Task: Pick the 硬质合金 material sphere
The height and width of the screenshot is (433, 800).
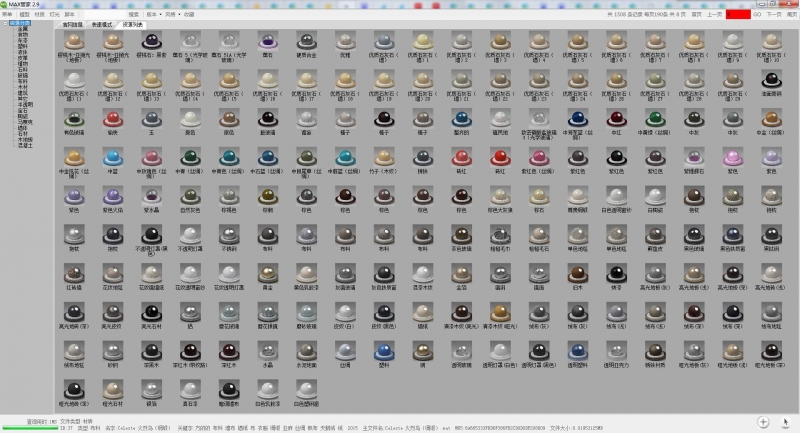Action: 307,41
